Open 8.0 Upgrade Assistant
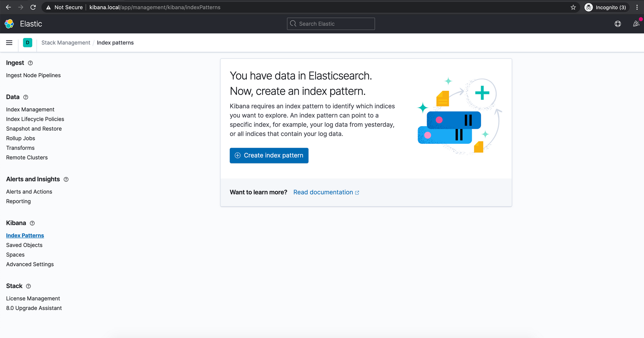 coord(34,308)
